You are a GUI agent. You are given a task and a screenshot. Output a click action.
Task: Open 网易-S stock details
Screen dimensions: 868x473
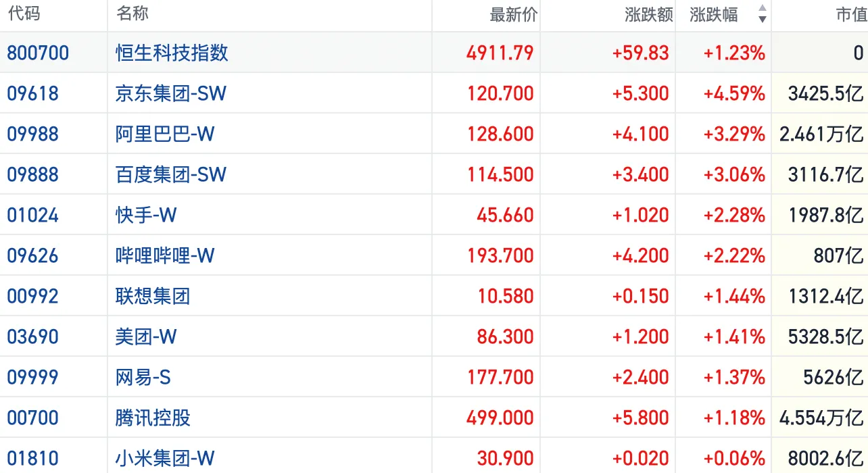pyautogui.click(x=143, y=377)
